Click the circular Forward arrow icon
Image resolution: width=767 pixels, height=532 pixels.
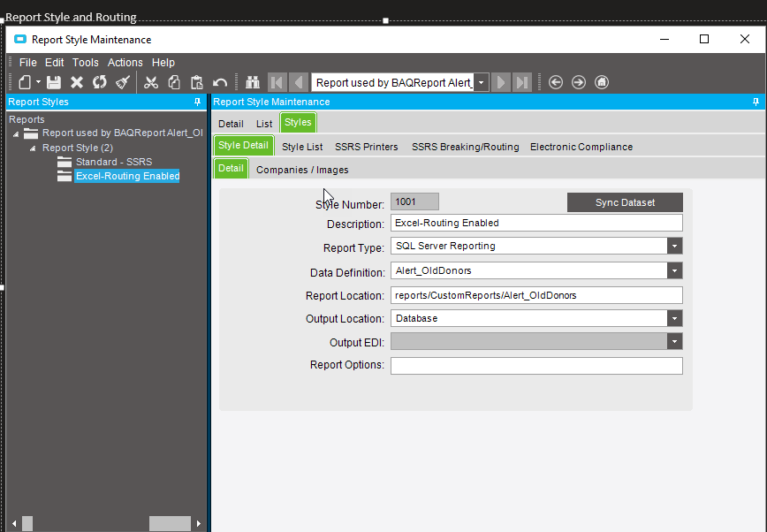[x=579, y=82]
